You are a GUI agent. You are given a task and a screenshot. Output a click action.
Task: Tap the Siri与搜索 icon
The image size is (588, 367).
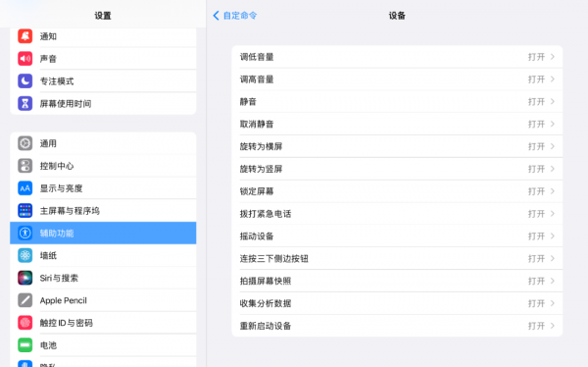coord(25,278)
